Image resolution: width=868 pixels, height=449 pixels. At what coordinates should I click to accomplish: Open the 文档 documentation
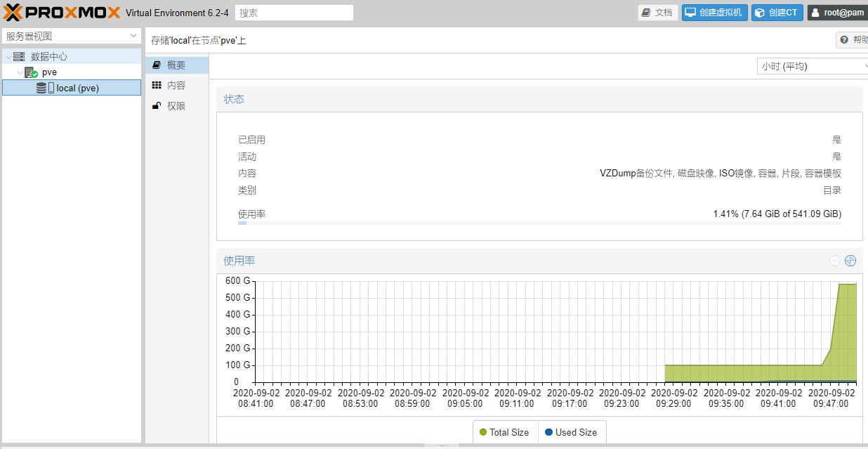pyautogui.click(x=657, y=12)
